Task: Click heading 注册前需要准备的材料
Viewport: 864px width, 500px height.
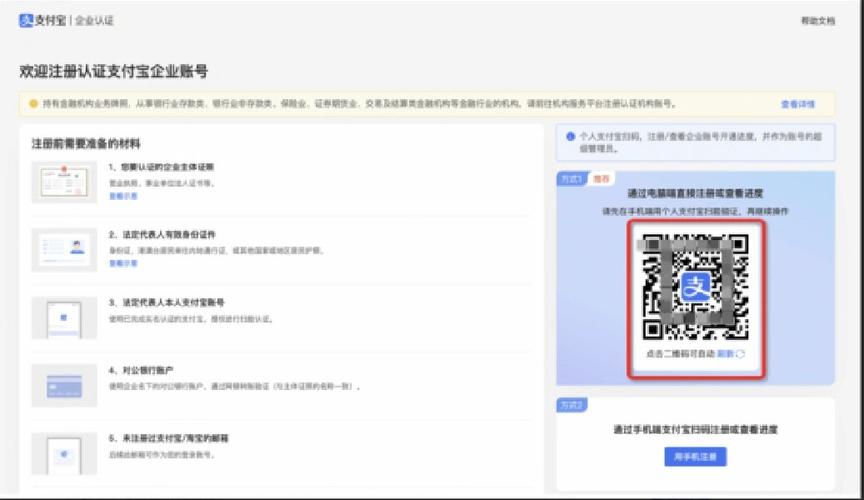Action: 86,144
